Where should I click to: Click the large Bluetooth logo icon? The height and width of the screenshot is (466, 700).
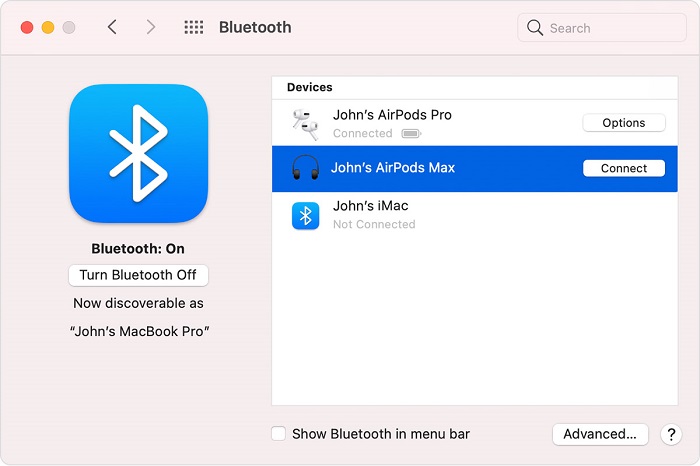pos(138,154)
